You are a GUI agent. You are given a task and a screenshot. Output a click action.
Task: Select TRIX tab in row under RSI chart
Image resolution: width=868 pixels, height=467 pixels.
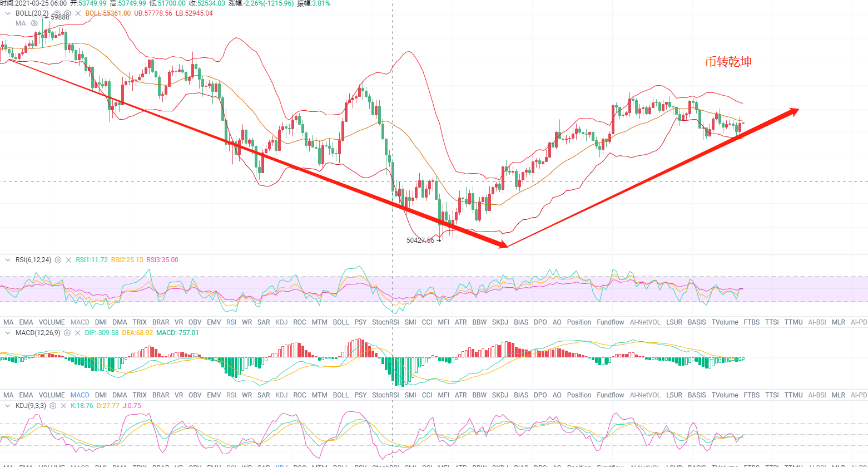pyautogui.click(x=140, y=322)
